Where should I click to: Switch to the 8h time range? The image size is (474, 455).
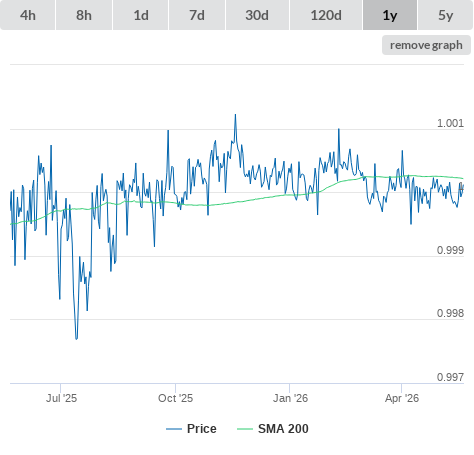pos(84,15)
